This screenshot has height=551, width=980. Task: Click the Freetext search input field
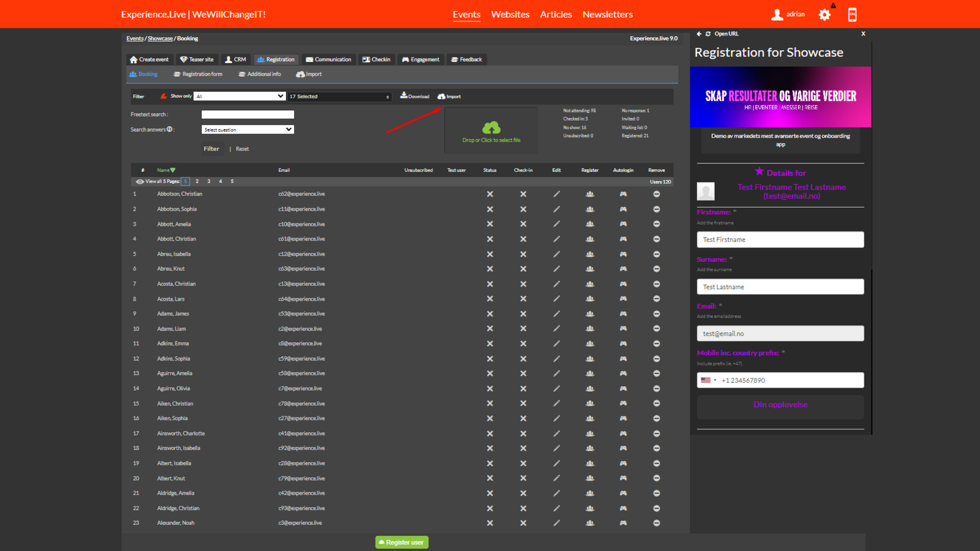(x=247, y=114)
